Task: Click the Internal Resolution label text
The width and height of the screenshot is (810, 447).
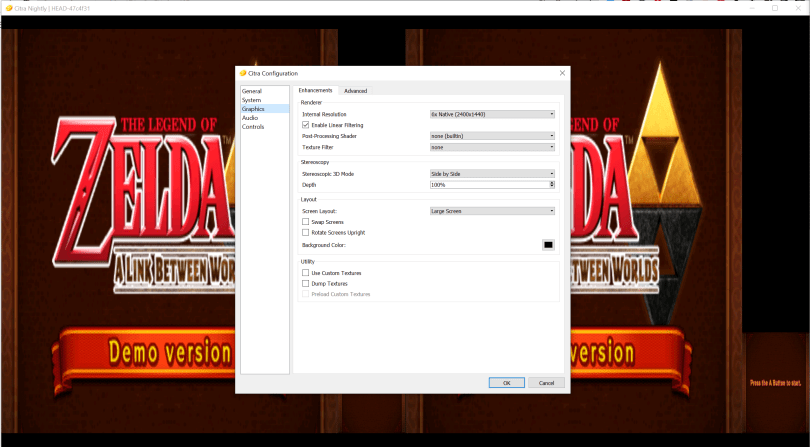Action: pyautogui.click(x=324, y=114)
